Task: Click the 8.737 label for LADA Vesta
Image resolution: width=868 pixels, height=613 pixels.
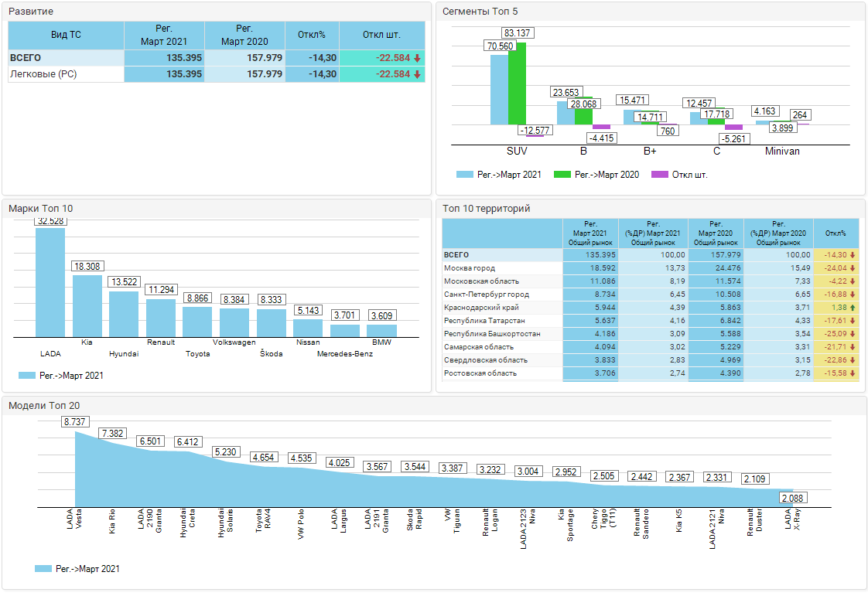Action: [75, 421]
